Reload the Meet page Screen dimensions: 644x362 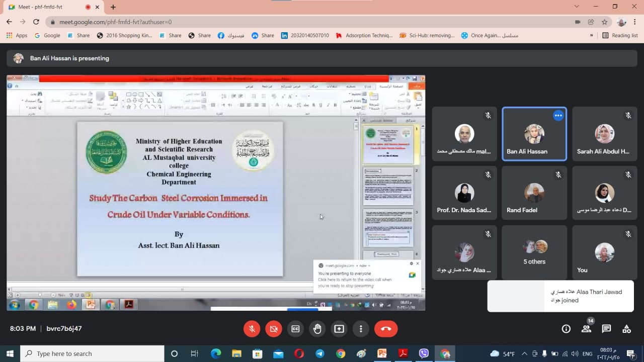(36, 22)
